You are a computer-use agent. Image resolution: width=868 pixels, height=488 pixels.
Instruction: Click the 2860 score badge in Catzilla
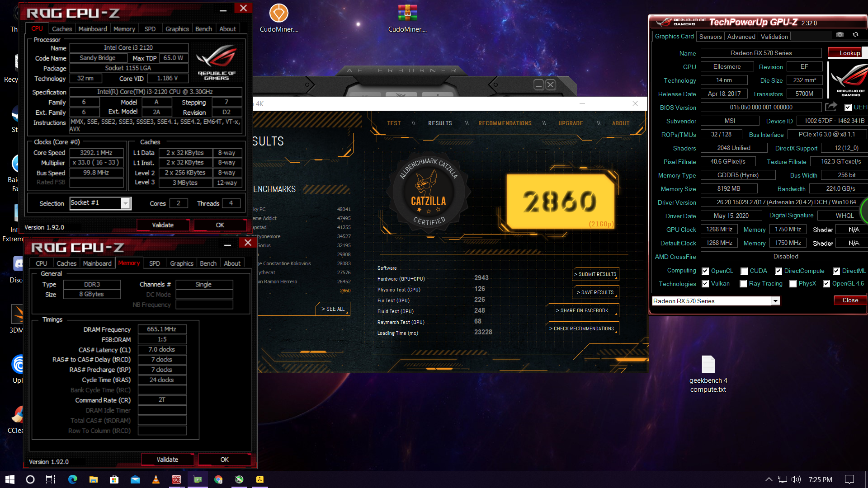(560, 202)
